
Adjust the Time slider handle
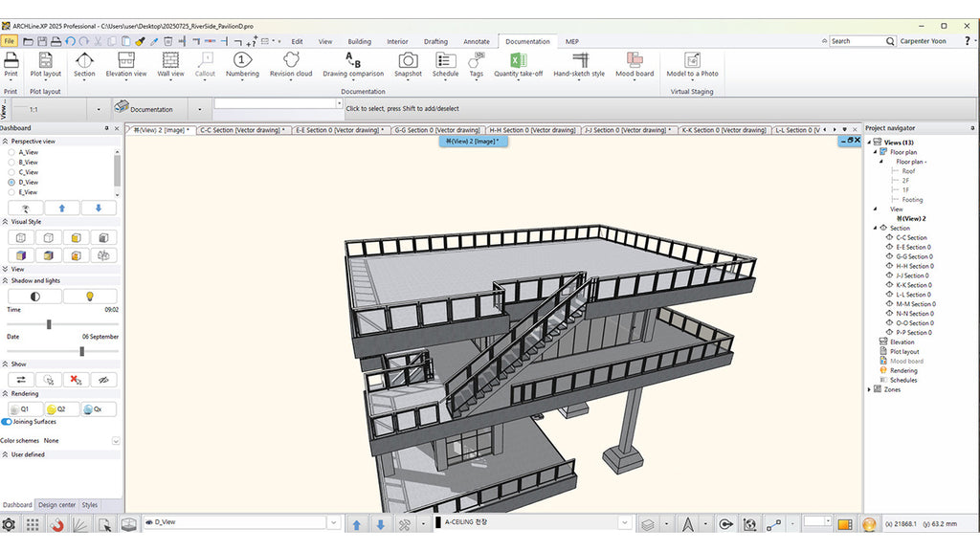[x=49, y=324]
